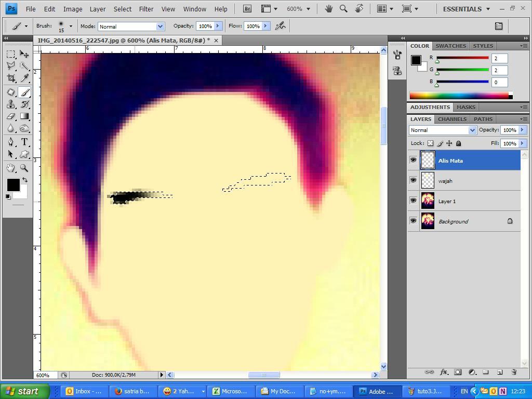532x399 pixels.
Task: Toggle lock position
Action: pyautogui.click(x=449, y=143)
